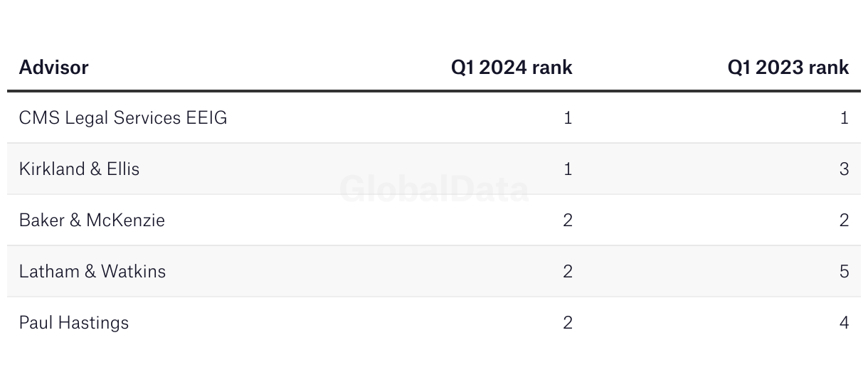This screenshot has height=377, width=868.
Task: Click Baker & McKenzie Q1 2024 rank value
Action: pyautogui.click(x=568, y=221)
